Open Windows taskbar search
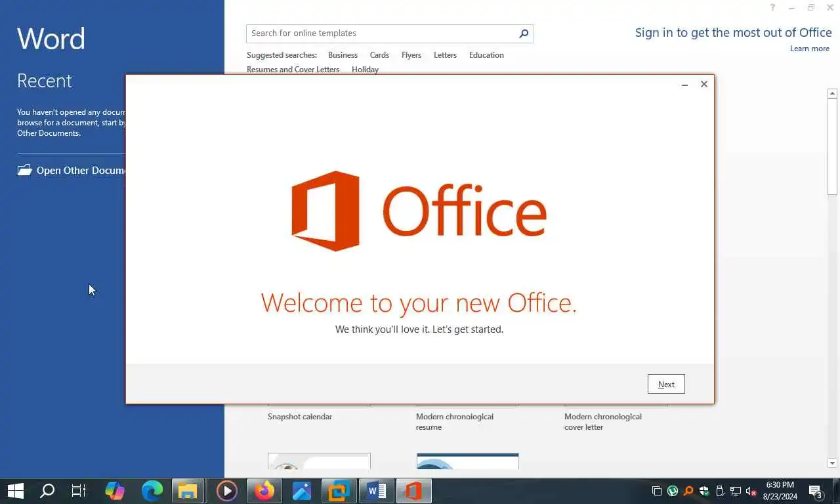Viewport: 840px width, 504px height. coord(47,491)
